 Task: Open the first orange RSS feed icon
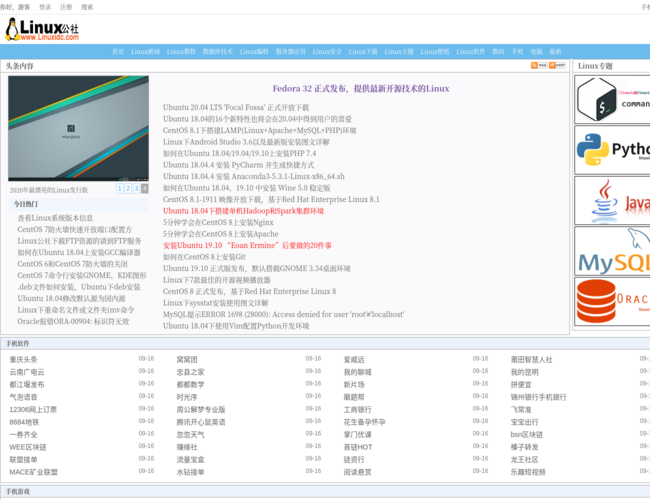(539, 66)
